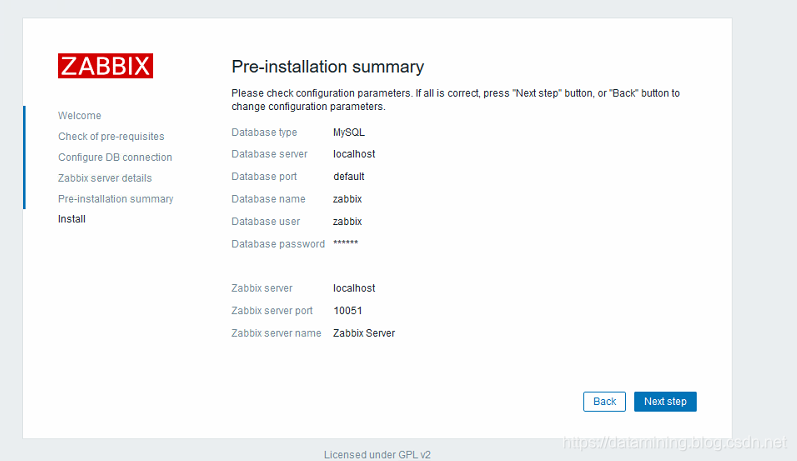Click the Licensed under GPL v2 text
Screen dimensions: 797x461
point(377,454)
